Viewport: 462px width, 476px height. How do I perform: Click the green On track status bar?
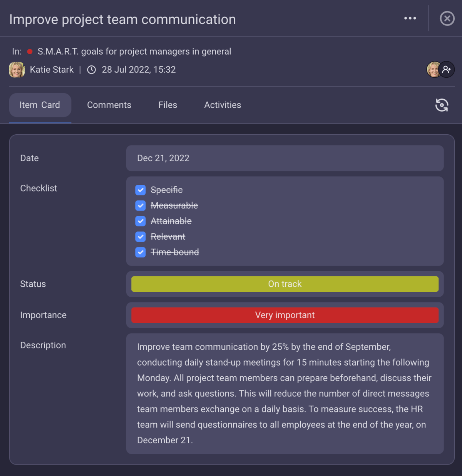point(285,284)
